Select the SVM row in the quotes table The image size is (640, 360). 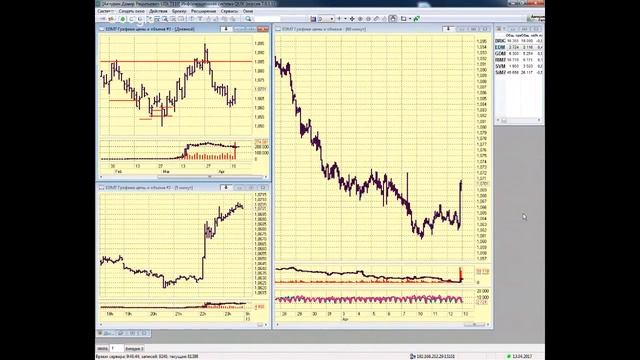click(x=519, y=66)
